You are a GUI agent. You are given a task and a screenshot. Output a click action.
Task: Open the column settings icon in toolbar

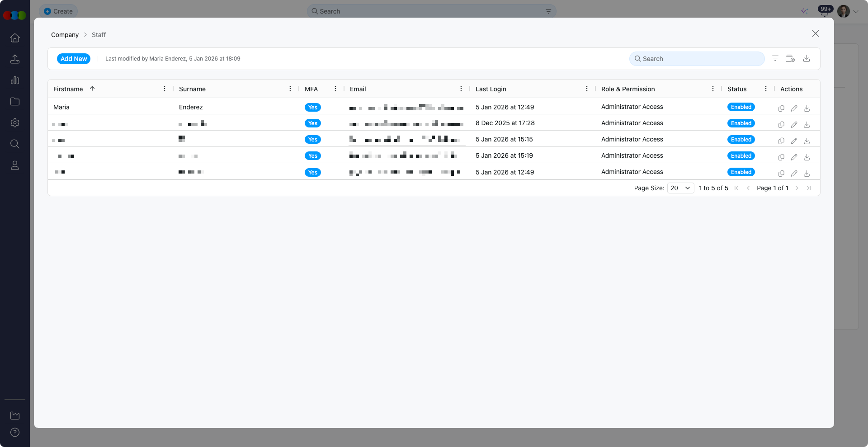[790, 58]
